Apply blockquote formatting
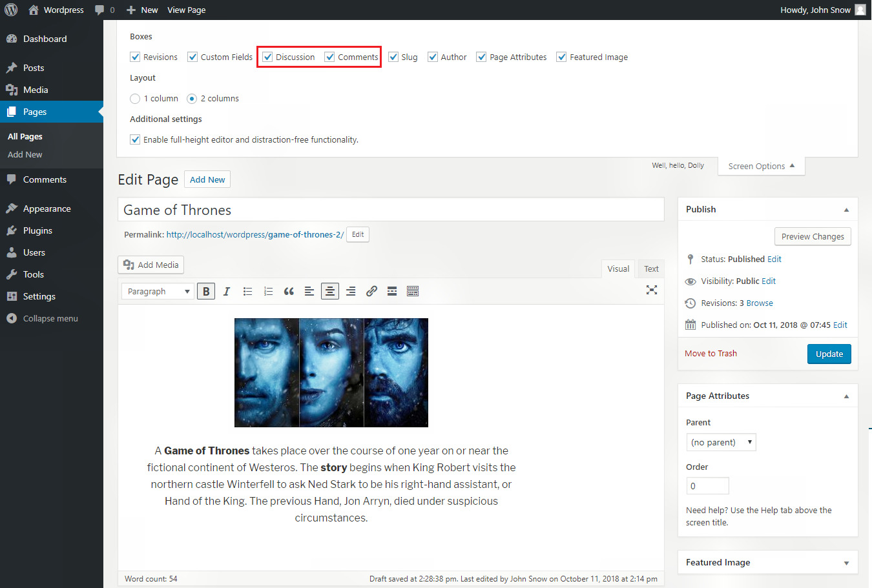This screenshot has height=588, width=872. click(x=289, y=292)
